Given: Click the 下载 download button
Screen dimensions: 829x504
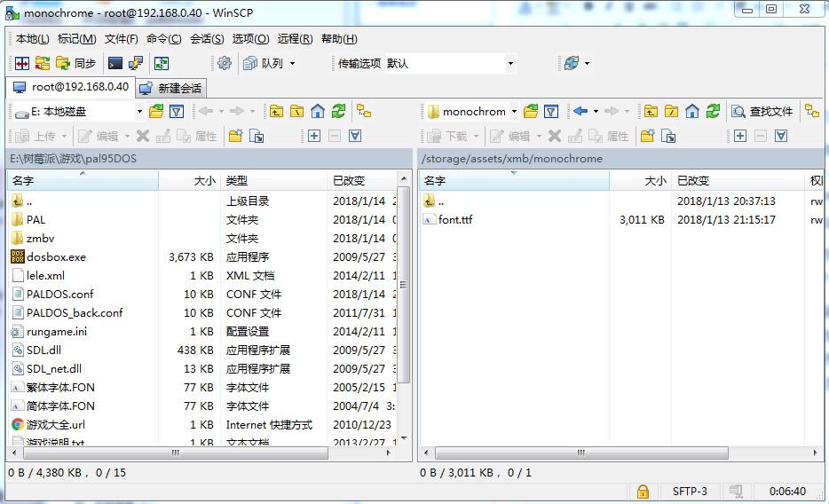Looking at the screenshot, I should tap(448, 137).
